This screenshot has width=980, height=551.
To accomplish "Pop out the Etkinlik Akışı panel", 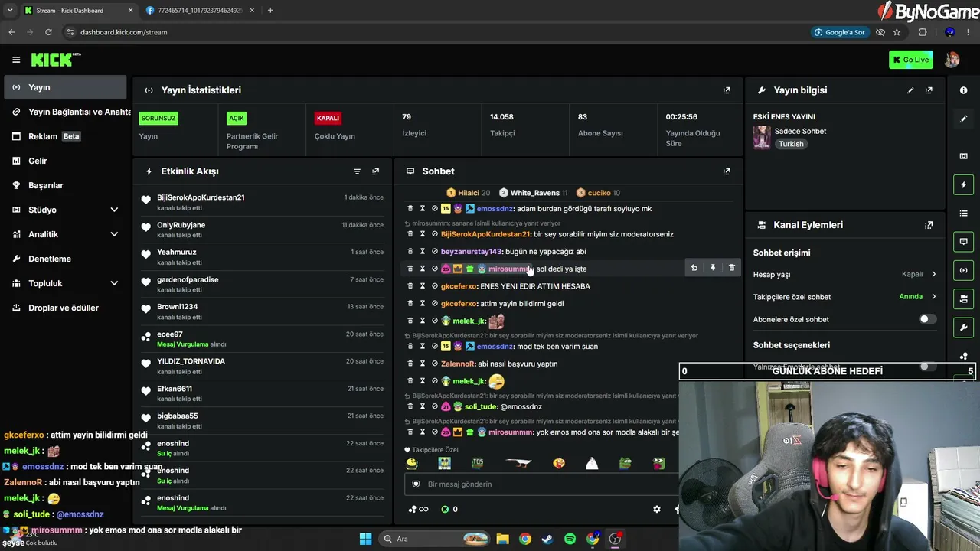I will 375,171.
